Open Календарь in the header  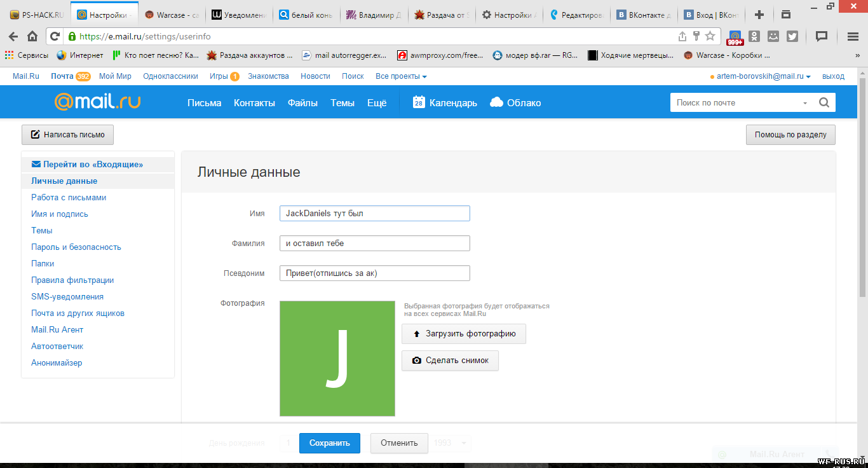click(x=445, y=102)
